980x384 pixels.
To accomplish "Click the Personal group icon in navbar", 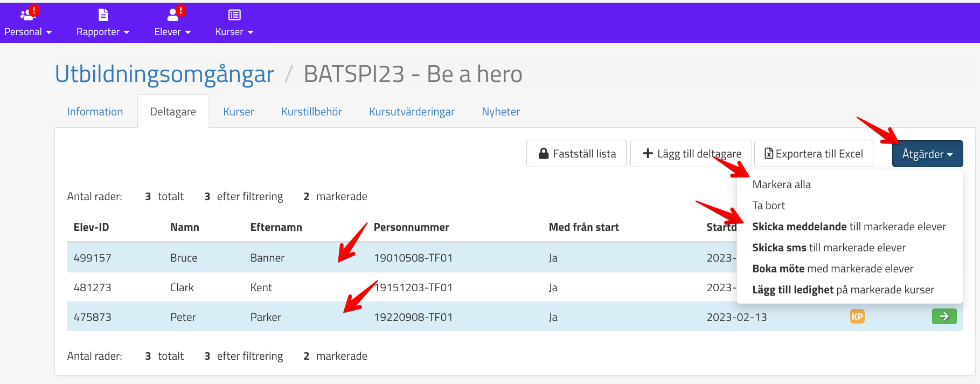I will [x=27, y=15].
